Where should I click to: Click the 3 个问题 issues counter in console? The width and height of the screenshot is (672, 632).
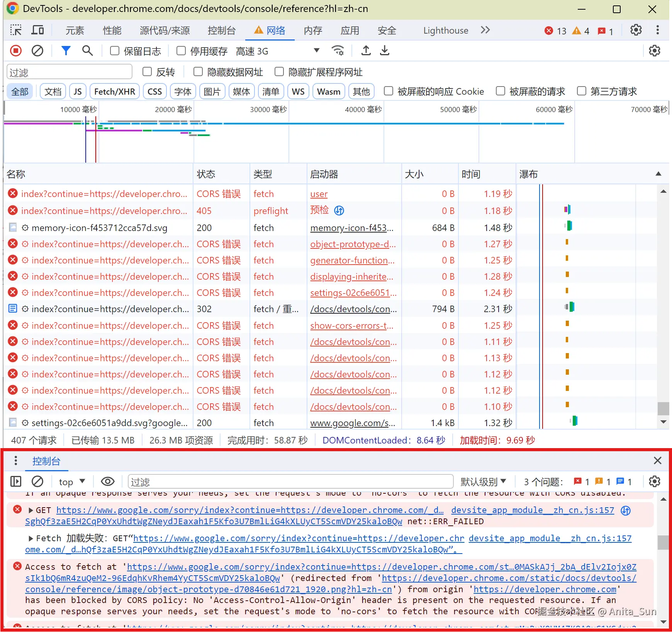click(578, 482)
